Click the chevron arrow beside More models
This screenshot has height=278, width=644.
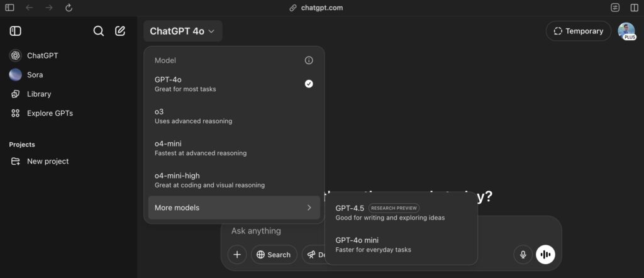click(309, 208)
